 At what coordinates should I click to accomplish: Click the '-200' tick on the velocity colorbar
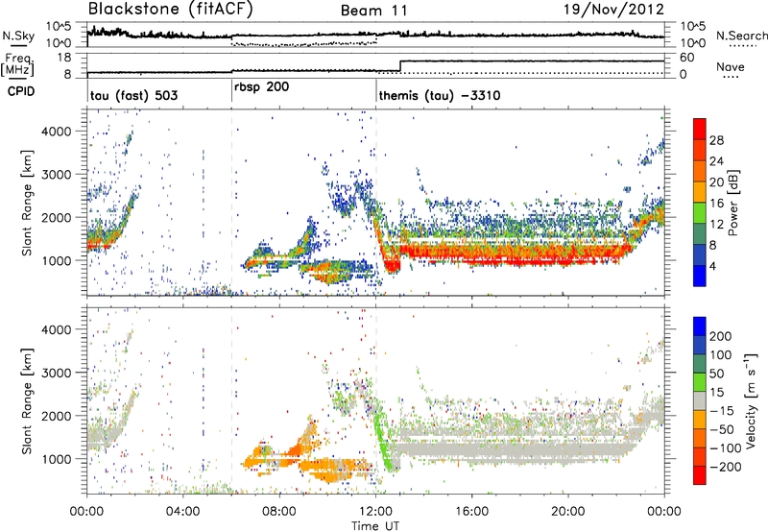[x=725, y=467]
